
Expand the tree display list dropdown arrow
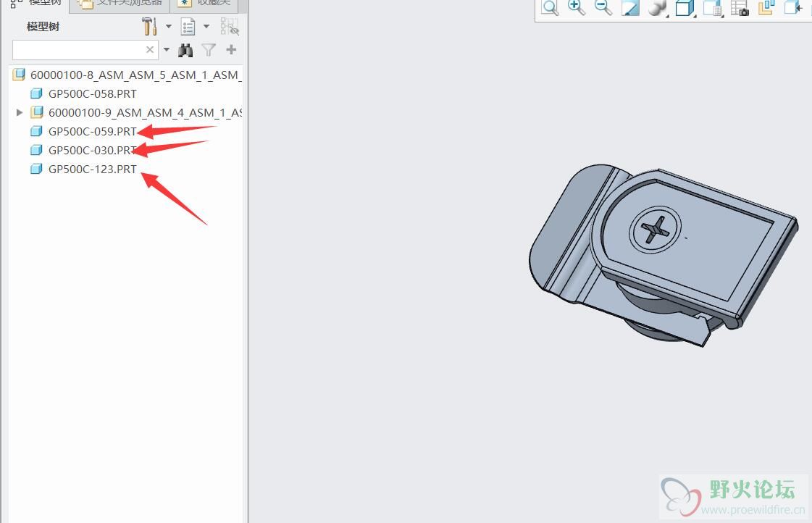point(206,26)
